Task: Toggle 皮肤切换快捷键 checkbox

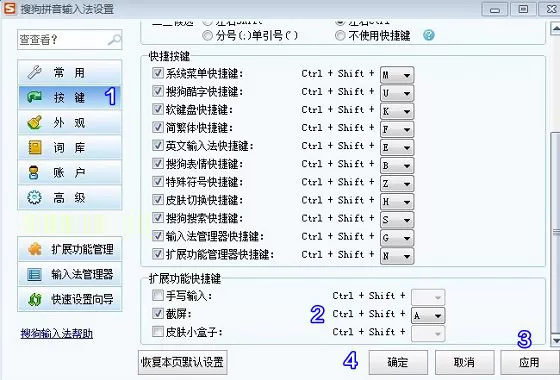Action: point(158,200)
